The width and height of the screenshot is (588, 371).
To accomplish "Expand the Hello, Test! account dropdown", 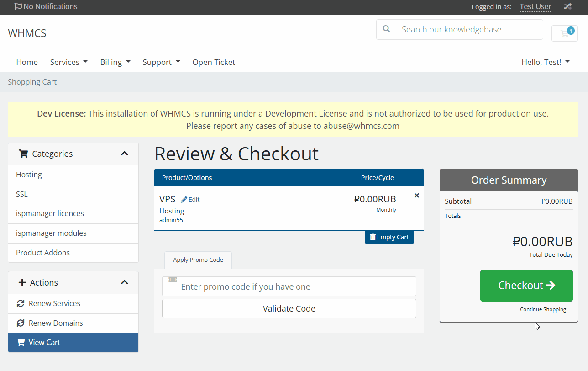I will (x=545, y=62).
